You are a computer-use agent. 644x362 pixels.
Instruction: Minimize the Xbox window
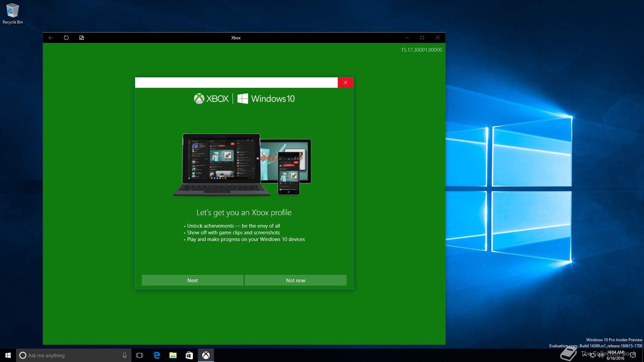click(407, 38)
